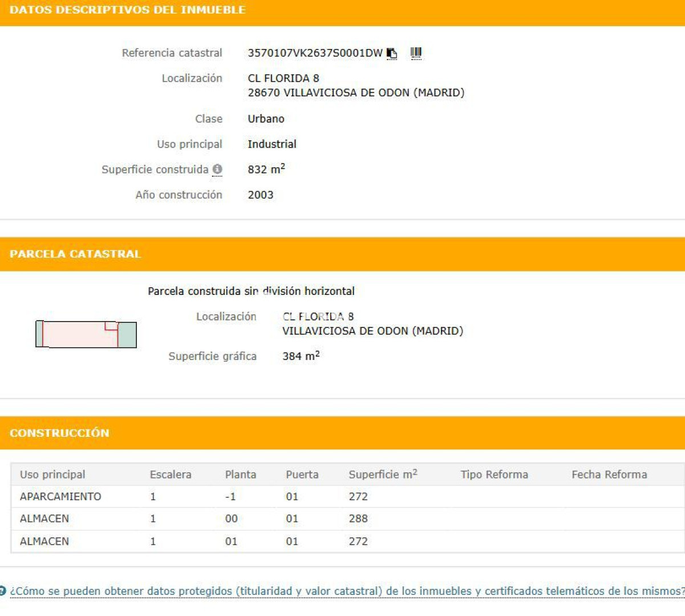Screen dimensions: 685x616
Task: Click the 'Puerta' column header
Action: 302,475
